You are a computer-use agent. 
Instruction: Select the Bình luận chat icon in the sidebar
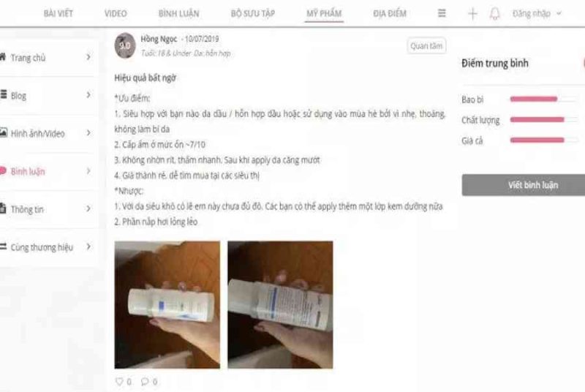coord(3,171)
